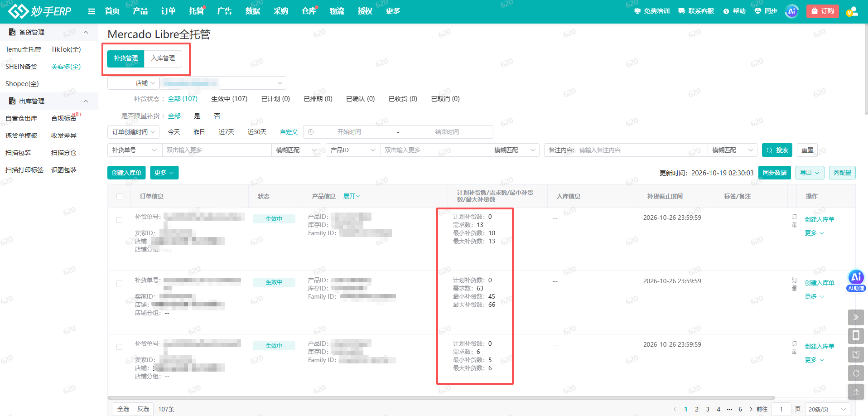Click the clock icon in date range
The width and height of the screenshot is (868, 416).
point(311,132)
